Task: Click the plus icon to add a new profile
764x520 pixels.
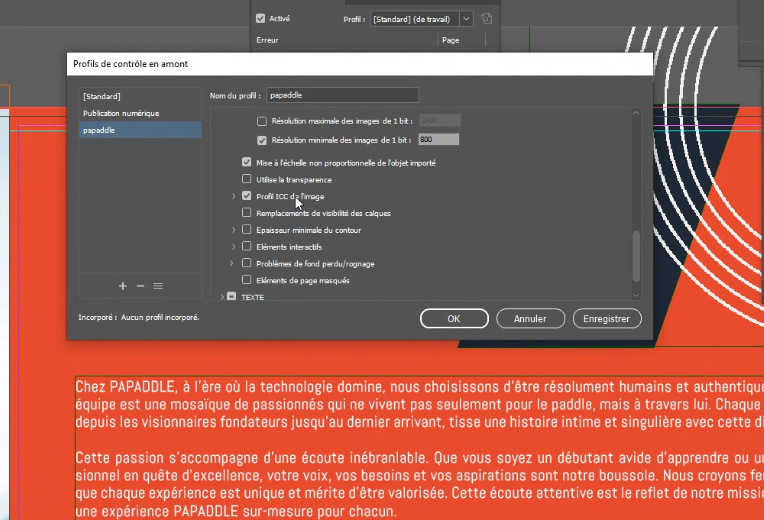Action: click(x=123, y=286)
